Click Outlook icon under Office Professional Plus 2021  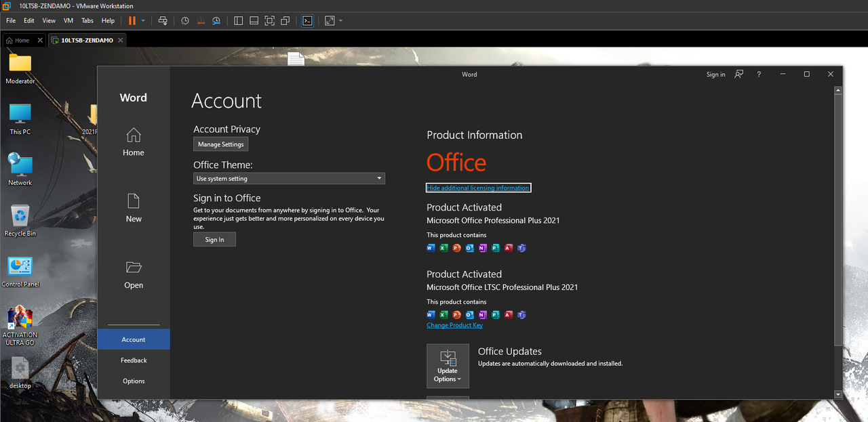469,248
